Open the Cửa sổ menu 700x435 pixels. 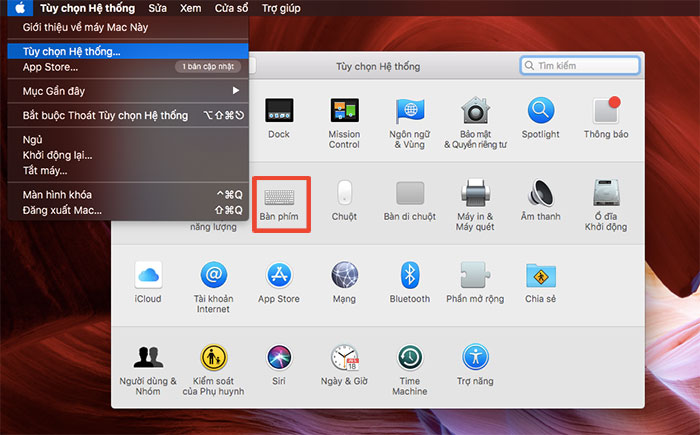click(232, 8)
